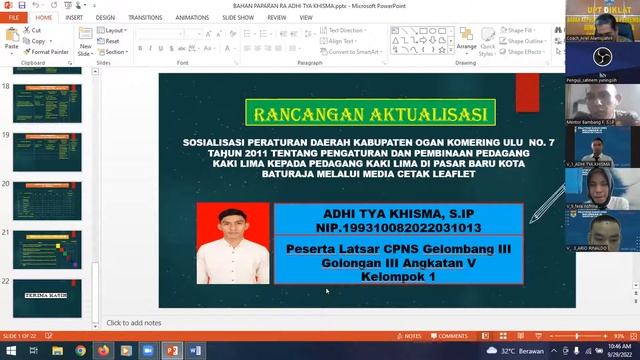The image size is (640, 360).
Task: Align paragraph text to the left
Action: [x=247, y=49]
